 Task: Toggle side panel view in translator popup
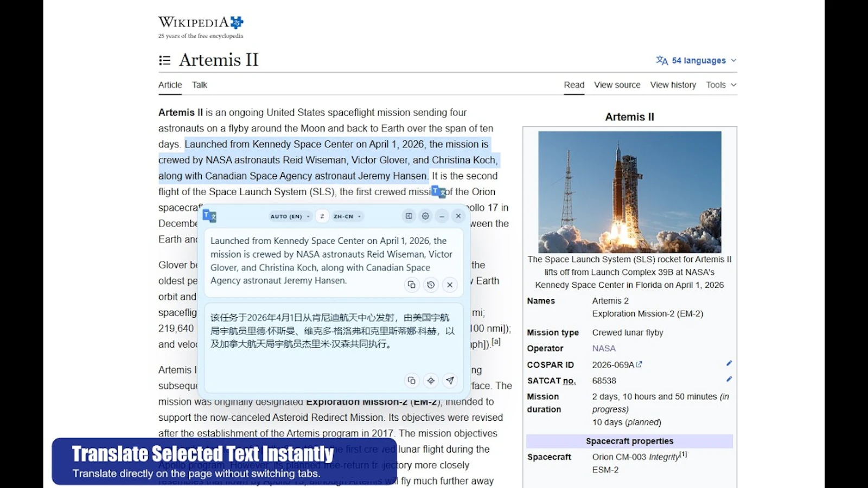click(409, 216)
